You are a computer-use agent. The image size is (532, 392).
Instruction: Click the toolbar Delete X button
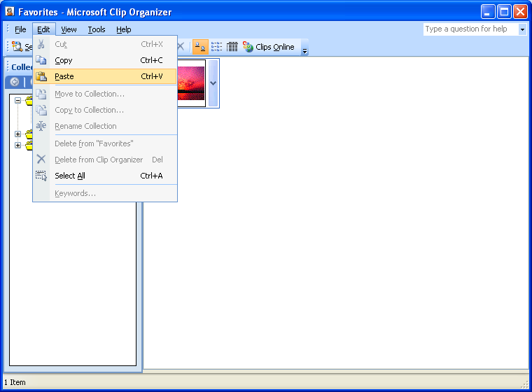[x=181, y=47]
